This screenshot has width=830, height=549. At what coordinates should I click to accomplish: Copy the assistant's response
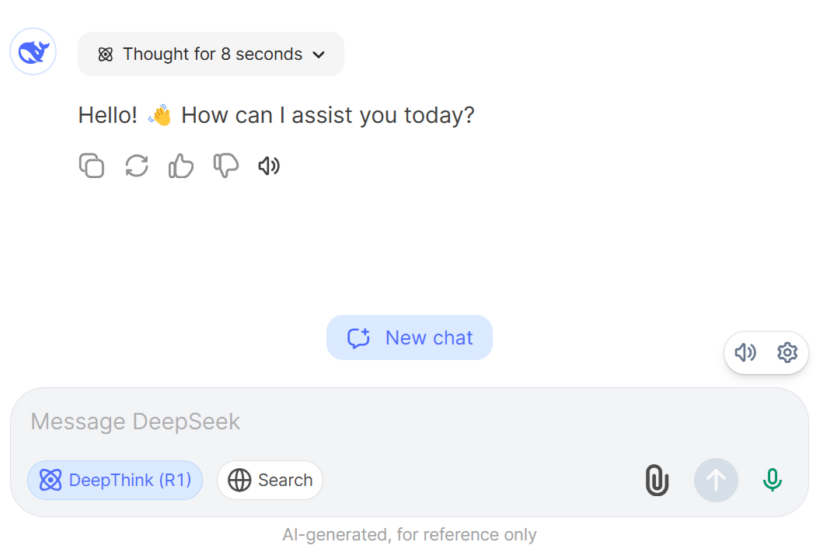(92, 166)
